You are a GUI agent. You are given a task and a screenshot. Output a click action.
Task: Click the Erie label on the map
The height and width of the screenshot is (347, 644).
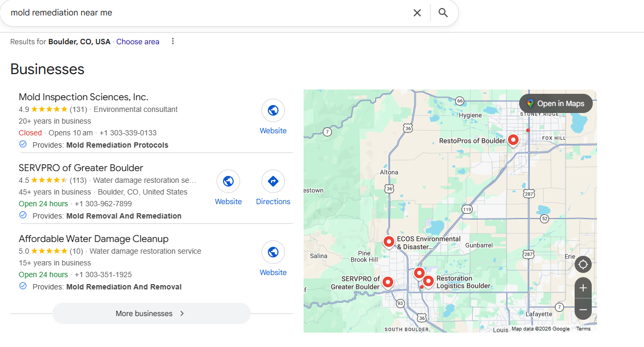tap(570, 256)
